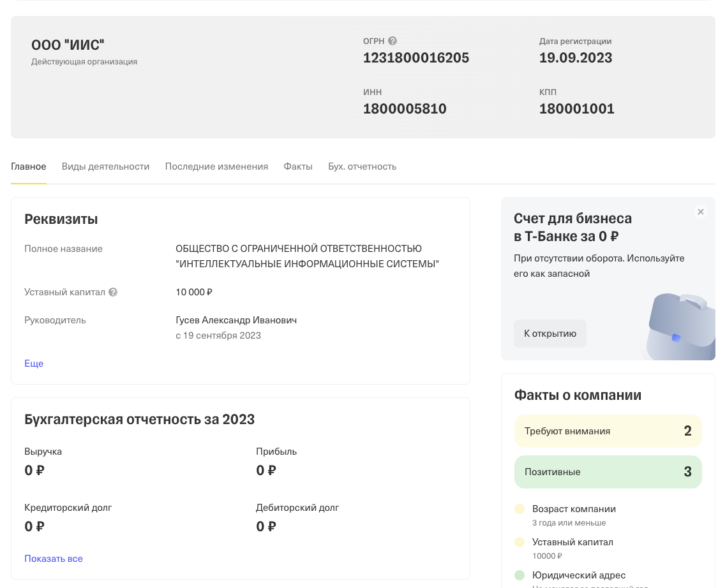
Task: Click director name Гусев Александр Иванович
Action: [236, 320]
